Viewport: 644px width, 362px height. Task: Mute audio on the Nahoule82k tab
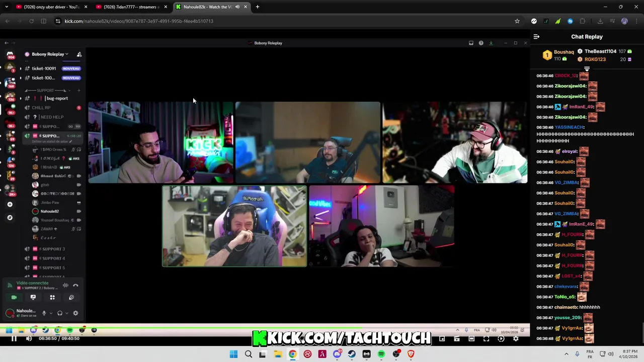click(237, 7)
